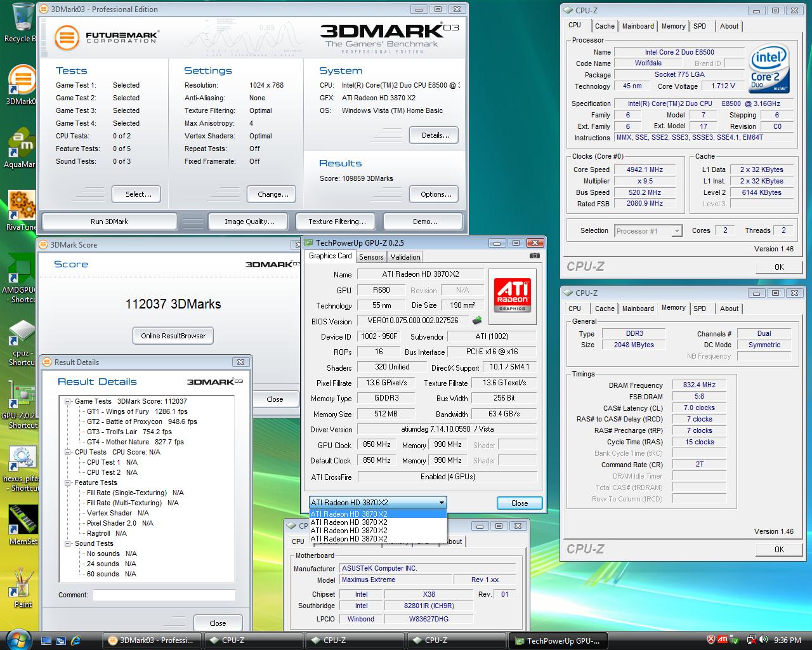
Task: Open the Processor #1 selection dropdown
Action: (x=648, y=231)
